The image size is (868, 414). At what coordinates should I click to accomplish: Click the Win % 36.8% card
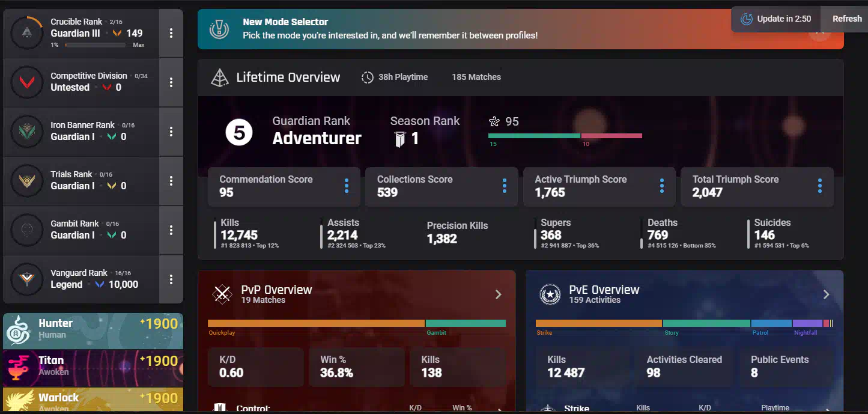point(357,367)
